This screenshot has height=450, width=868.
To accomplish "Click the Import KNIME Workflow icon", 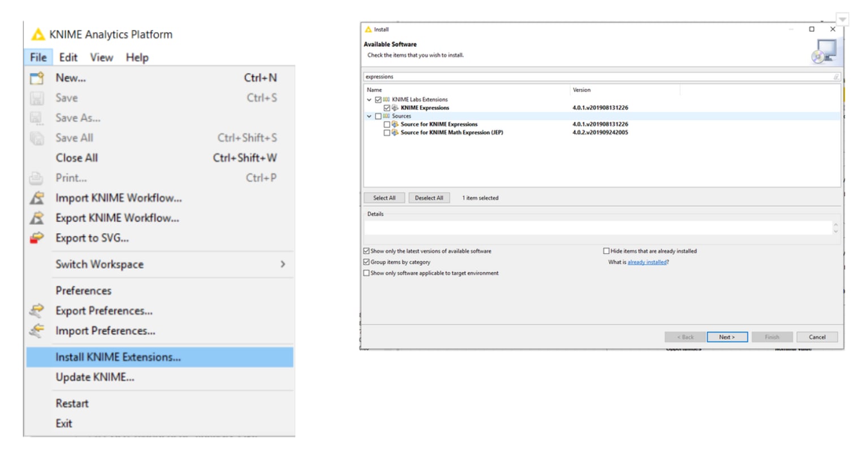I will 37,198.
